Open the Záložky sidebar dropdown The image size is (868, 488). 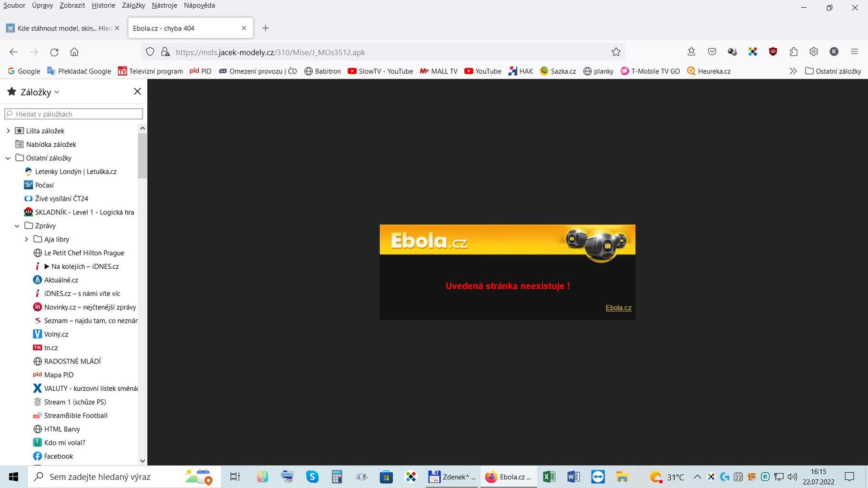(x=40, y=92)
